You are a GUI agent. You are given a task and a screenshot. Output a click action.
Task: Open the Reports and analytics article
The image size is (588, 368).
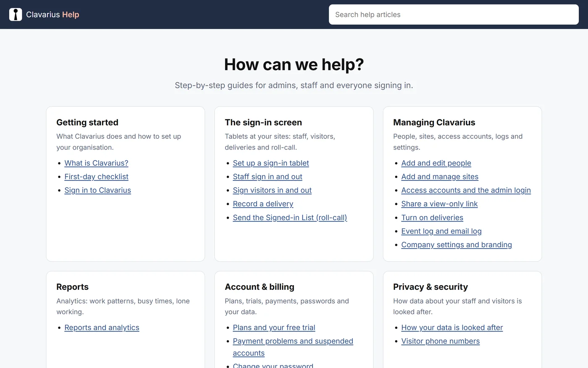pos(102,328)
